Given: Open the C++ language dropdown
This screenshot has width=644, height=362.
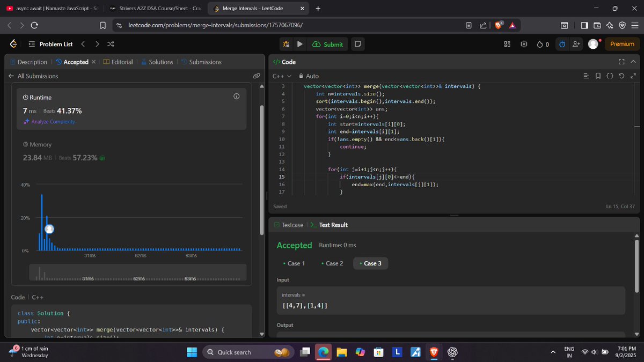Looking at the screenshot, I should (282, 76).
